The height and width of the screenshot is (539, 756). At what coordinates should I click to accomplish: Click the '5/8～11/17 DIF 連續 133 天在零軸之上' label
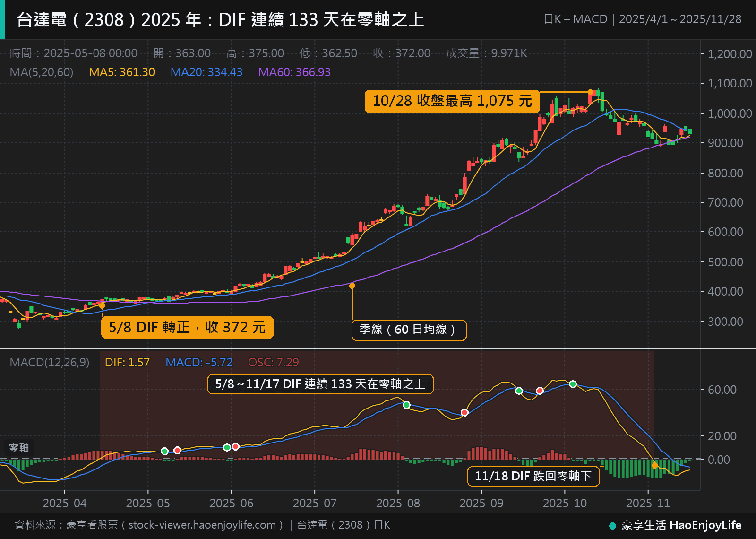point(320,384)
